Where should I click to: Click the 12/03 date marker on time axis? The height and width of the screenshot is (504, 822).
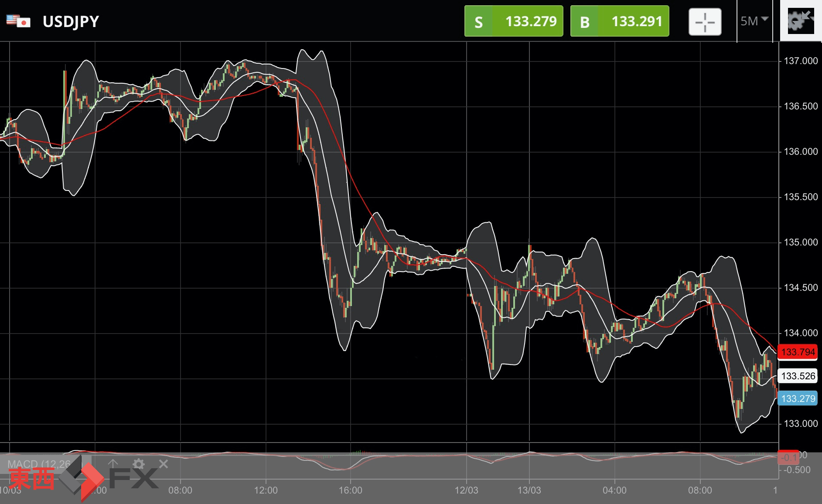466,490
